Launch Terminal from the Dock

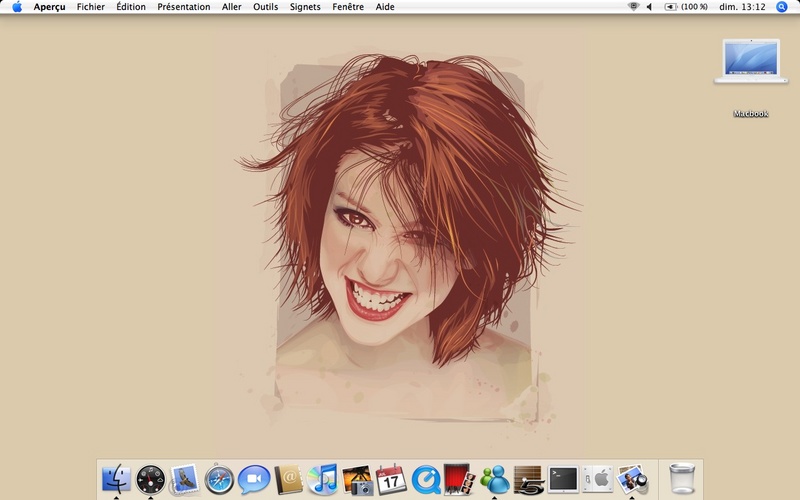click(x=563, y=480)
